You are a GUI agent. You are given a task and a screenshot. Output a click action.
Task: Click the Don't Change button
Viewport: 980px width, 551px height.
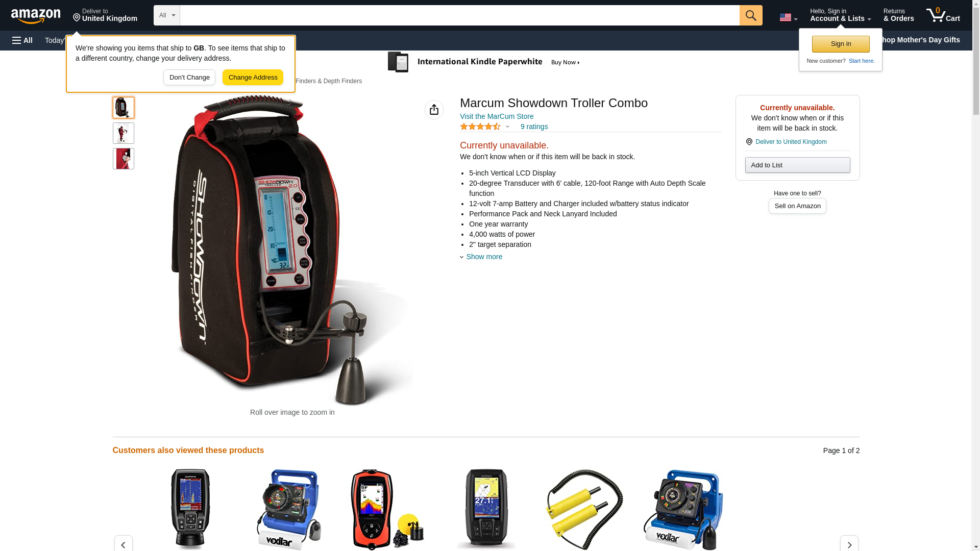point(189,78)
